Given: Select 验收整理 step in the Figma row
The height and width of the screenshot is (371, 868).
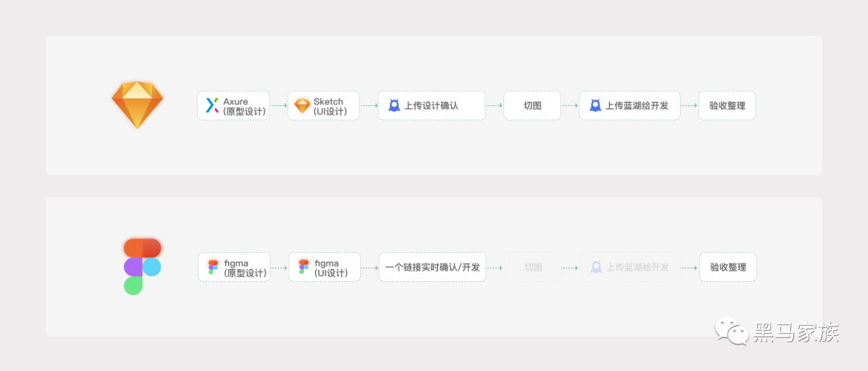Looking at the screenshot, I should coord(728,267).
